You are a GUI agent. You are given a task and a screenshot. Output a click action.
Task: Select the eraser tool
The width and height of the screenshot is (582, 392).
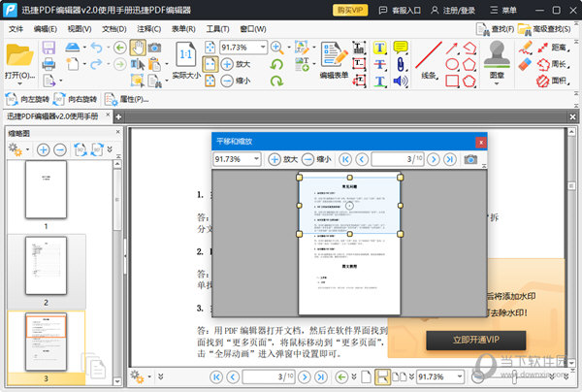point(525,64)
